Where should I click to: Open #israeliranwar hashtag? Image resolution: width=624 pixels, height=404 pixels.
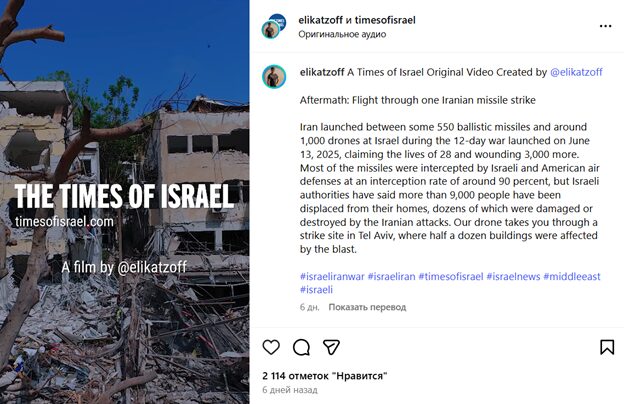click(332, 276)
